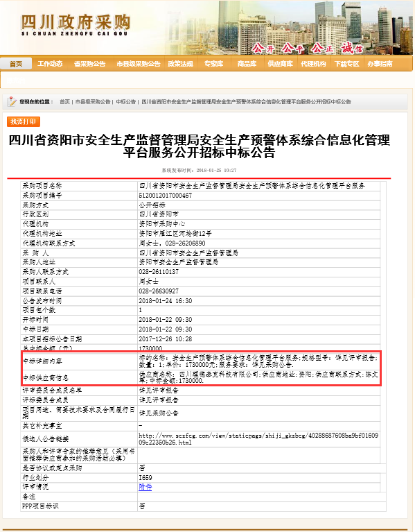Open the 首页 navigation tab

pyautogui.click(x=16, y=63)
